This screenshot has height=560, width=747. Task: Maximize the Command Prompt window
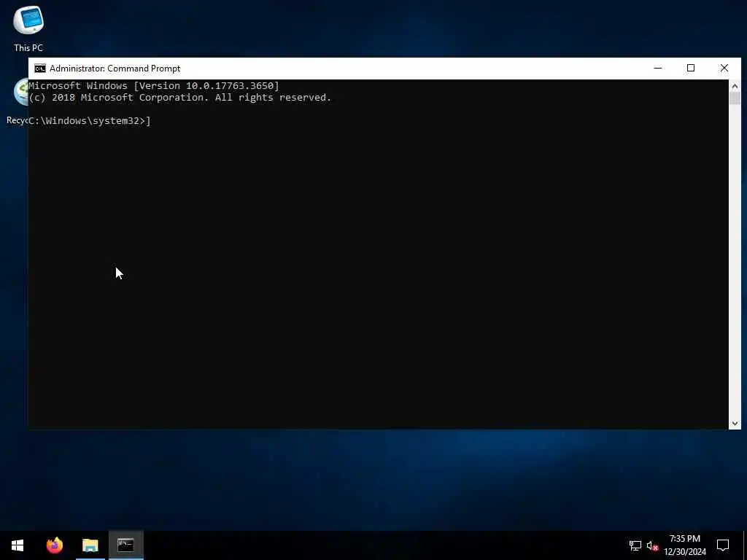click(691, 69)
